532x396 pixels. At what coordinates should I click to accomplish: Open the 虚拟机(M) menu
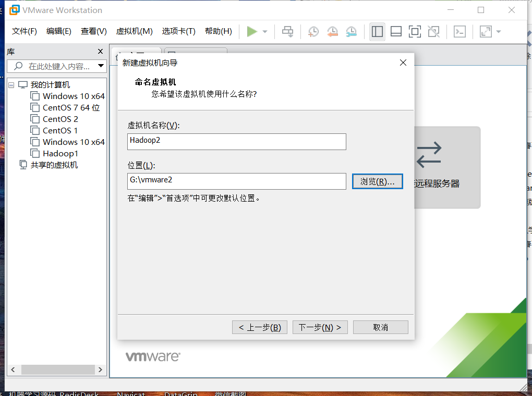click(135, 31)
